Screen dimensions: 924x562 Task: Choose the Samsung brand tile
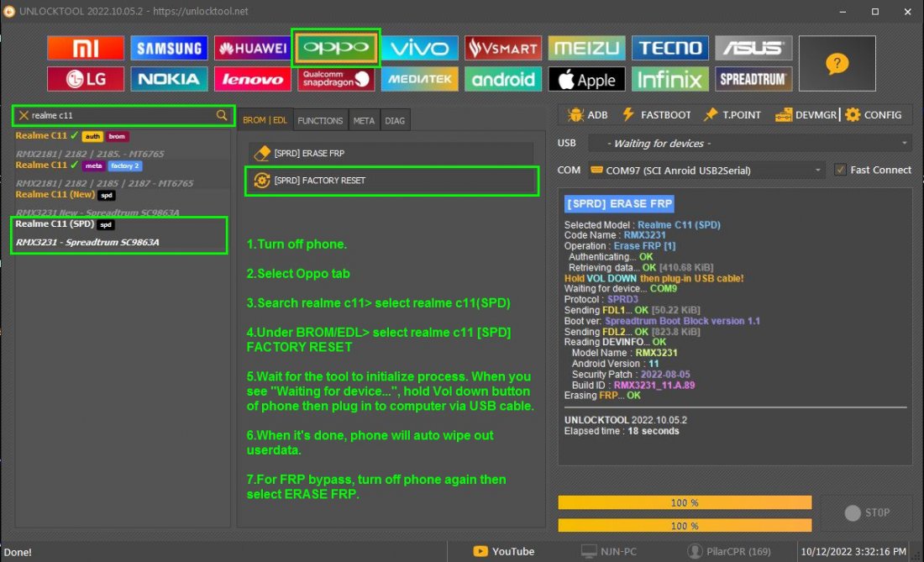(169, 48)
